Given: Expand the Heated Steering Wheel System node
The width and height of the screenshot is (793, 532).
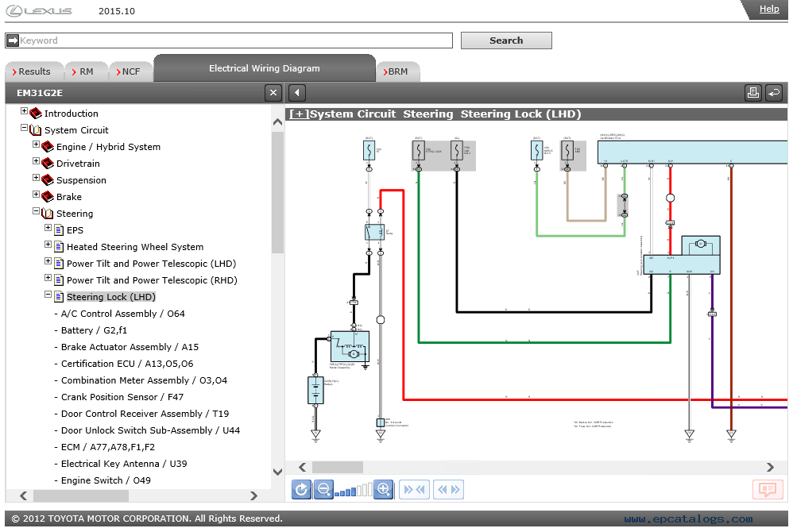Looking at the screenshot, I should (48, 244).
